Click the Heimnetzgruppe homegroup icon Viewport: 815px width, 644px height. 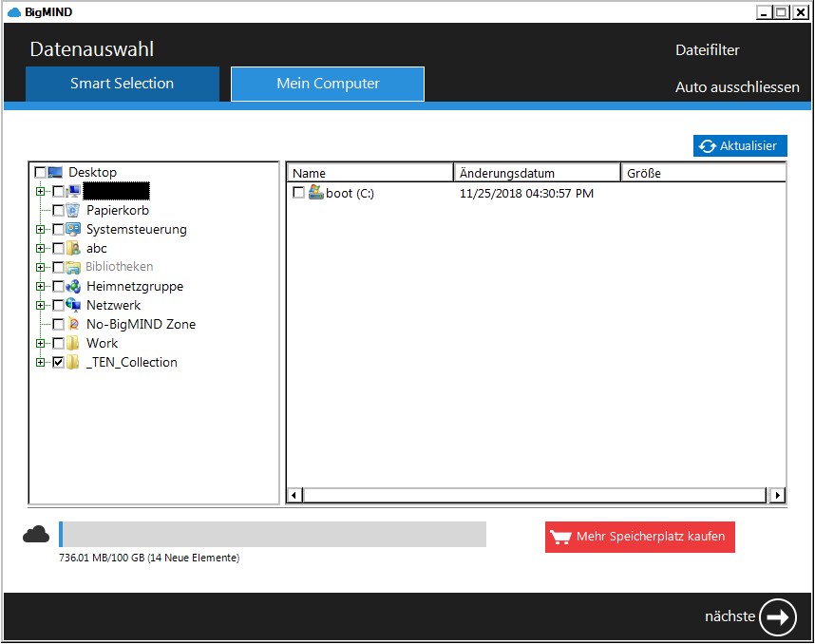point(73,286)
